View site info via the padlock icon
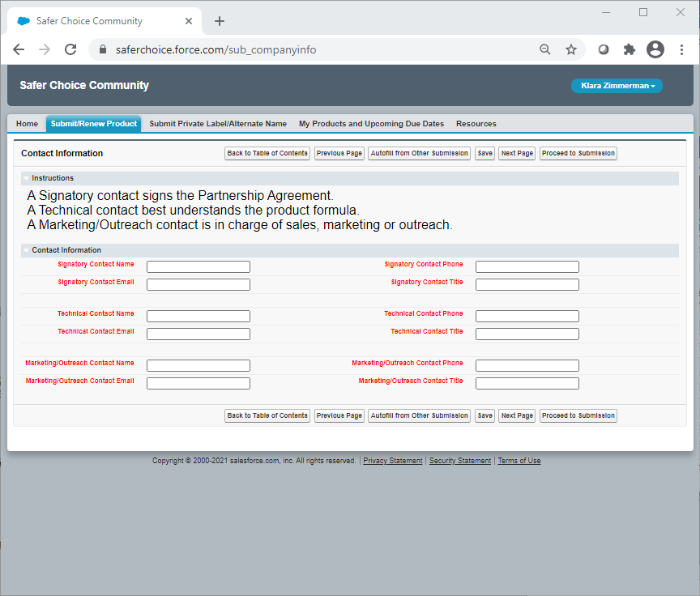 (102, 49)
